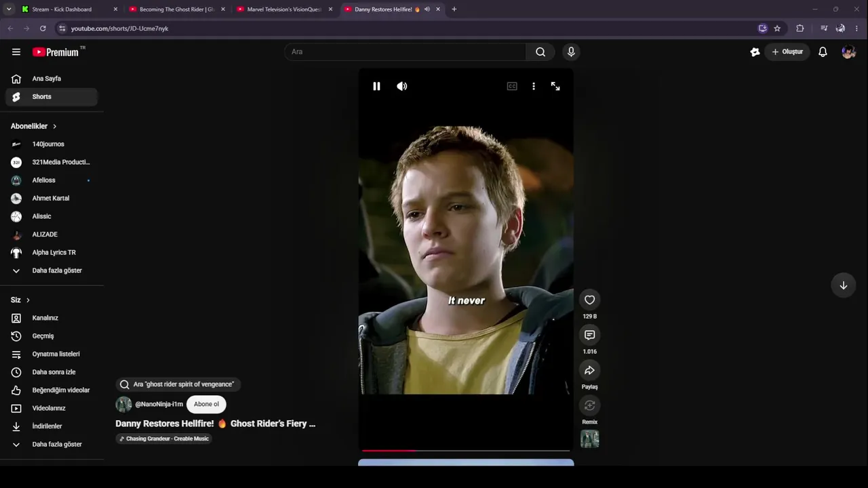This screenshot has height=488, width=868.
Task: Share this Short with Paylaş
Action: 589,370
